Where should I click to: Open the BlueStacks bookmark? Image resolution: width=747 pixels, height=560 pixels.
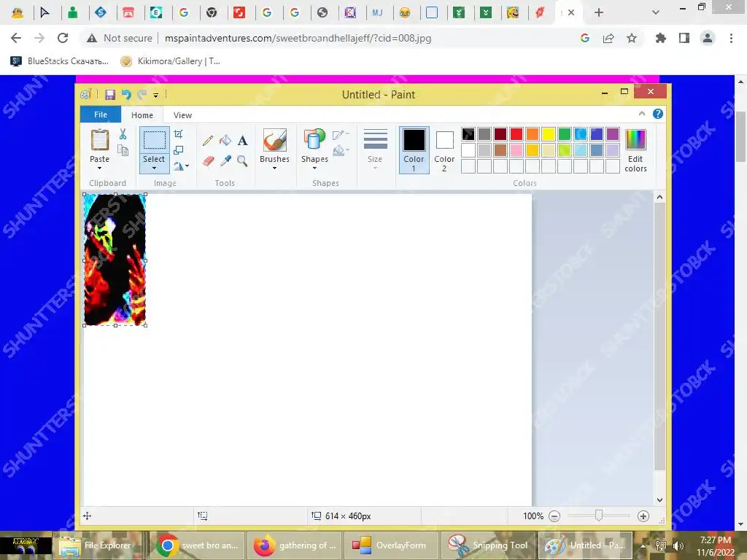tap(60, 61)
